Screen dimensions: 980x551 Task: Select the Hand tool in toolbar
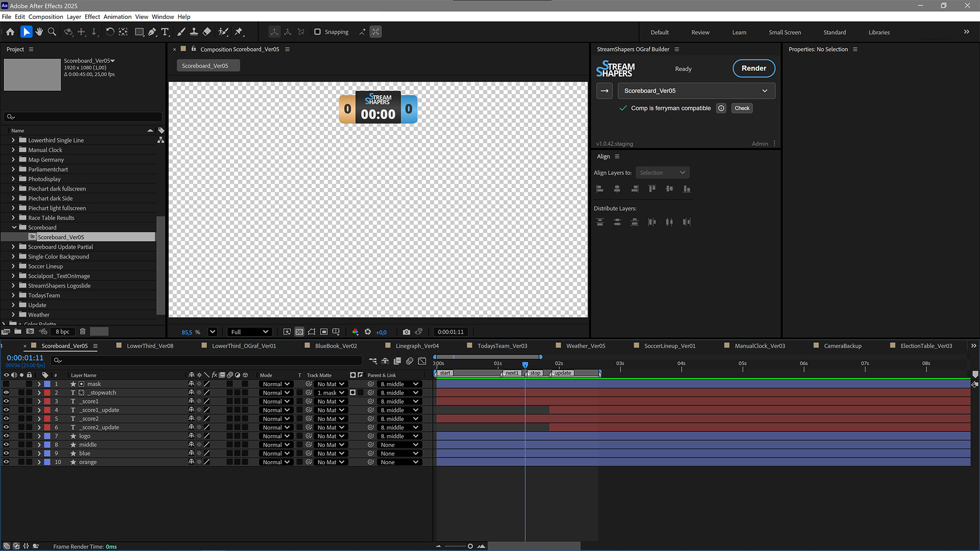coord(39,32)
